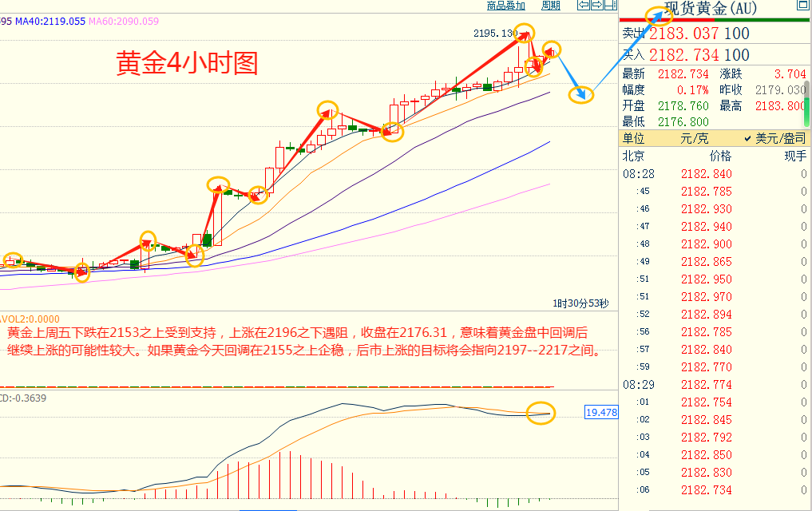Image resolution: width=812 pixels, height=511 pixels.
Task: Click the VOL2:0.0000 indicator label
Action: (30, 319)
